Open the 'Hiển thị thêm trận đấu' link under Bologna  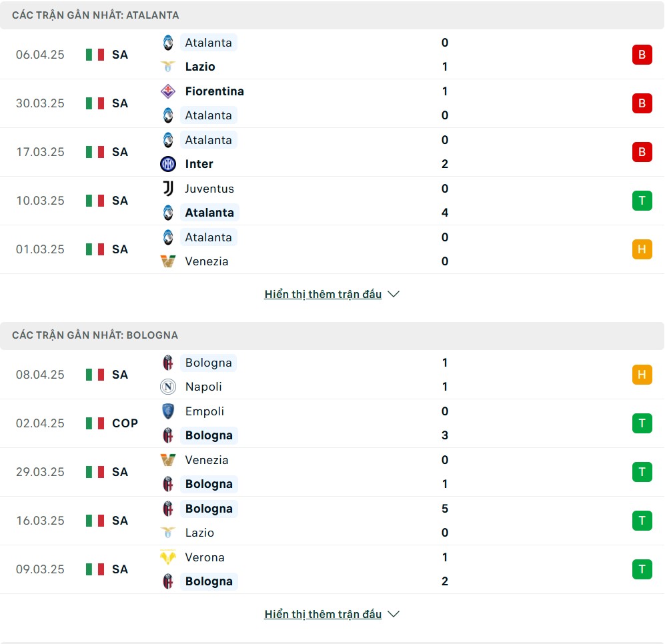pyautogui.click(x=323, y=614)
